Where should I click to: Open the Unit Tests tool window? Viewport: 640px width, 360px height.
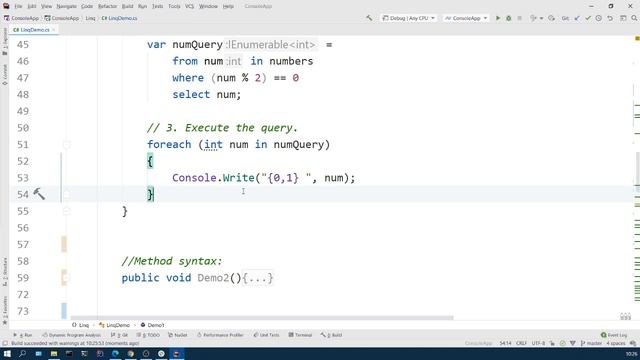click(x=266, y=335)
